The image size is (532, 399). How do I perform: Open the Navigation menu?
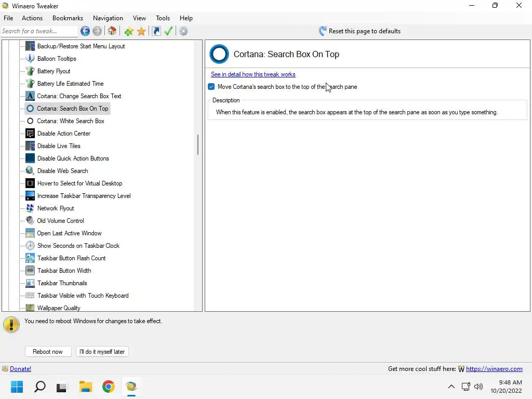(108, 18)
